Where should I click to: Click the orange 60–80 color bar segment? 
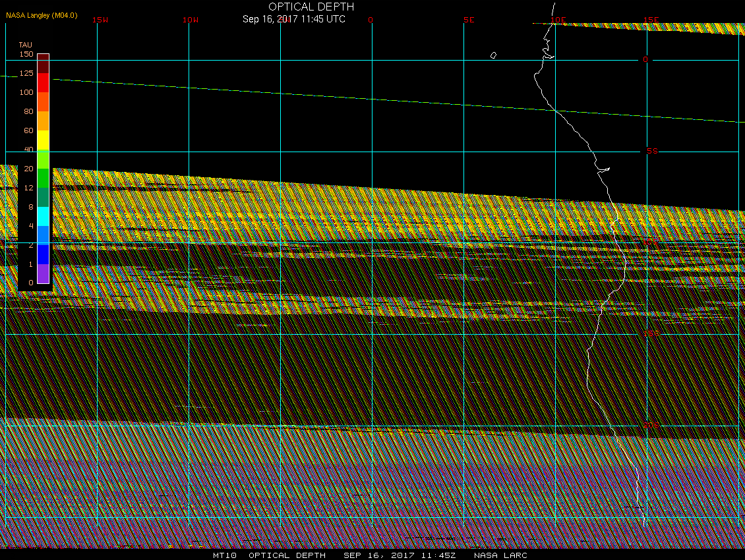[x=43, y=121]
